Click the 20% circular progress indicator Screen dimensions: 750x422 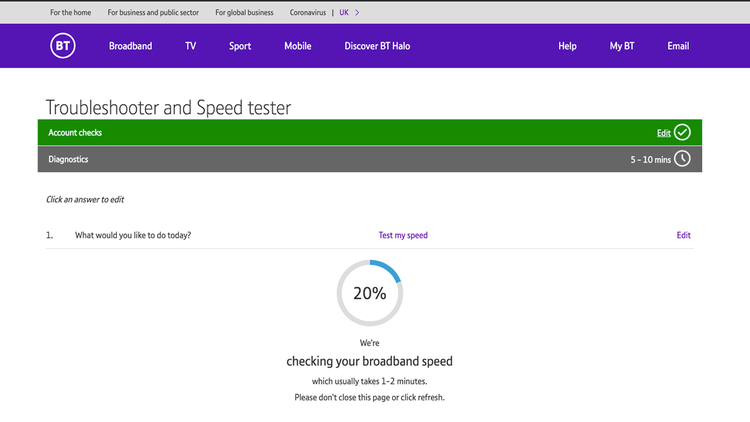[369, 293]
